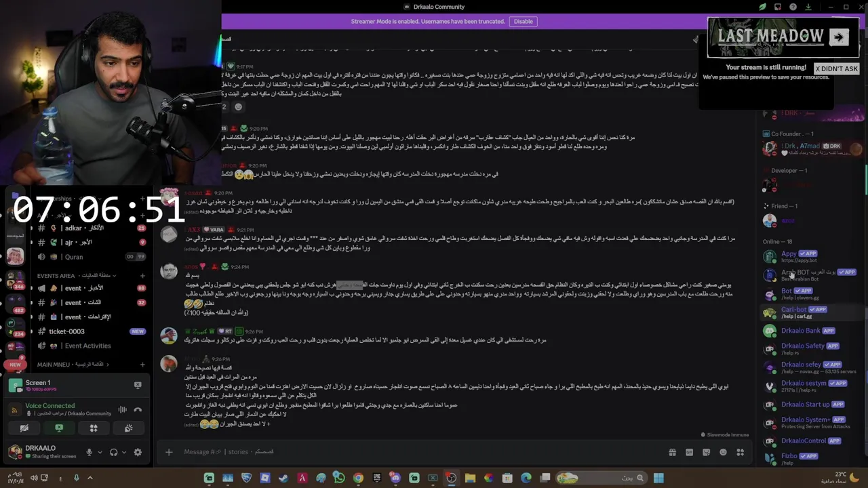
Task: Join the Quran voice channel
Action: tap(92, 257)
